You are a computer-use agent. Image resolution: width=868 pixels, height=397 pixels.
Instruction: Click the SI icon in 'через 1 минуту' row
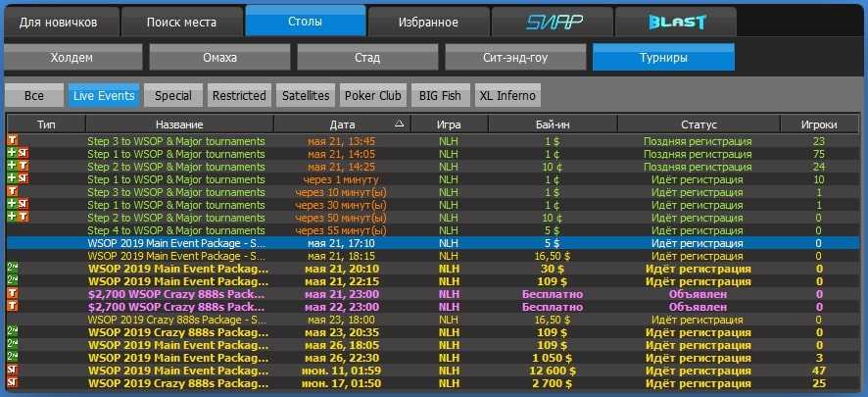(23, 178)
